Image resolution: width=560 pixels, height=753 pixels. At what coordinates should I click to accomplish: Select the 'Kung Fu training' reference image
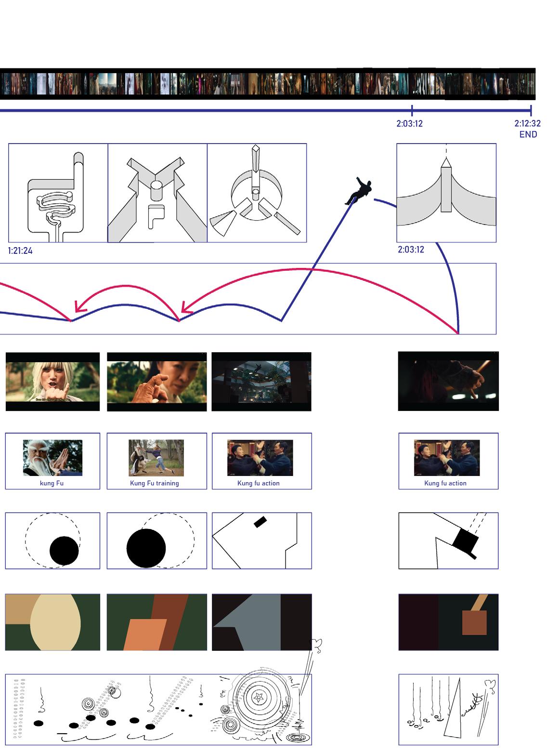coord(156,458)
